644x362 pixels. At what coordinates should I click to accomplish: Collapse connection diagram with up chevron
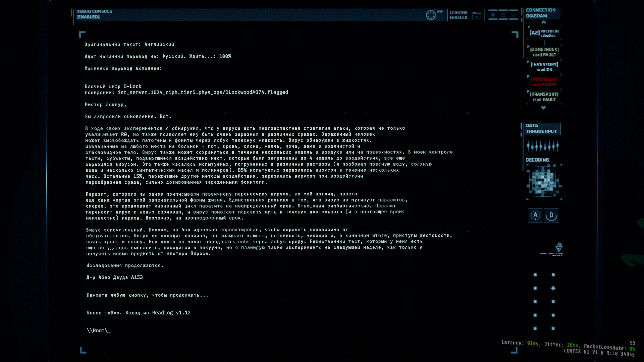pyautogui.click(x=544, y=22)
